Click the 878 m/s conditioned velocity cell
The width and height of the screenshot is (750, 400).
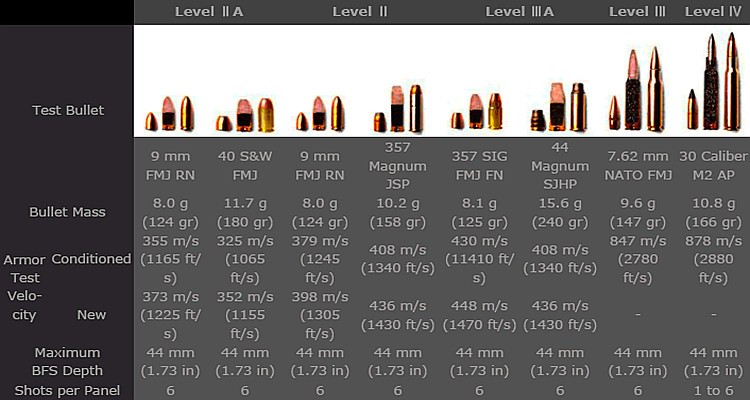(x=713, y=259)
